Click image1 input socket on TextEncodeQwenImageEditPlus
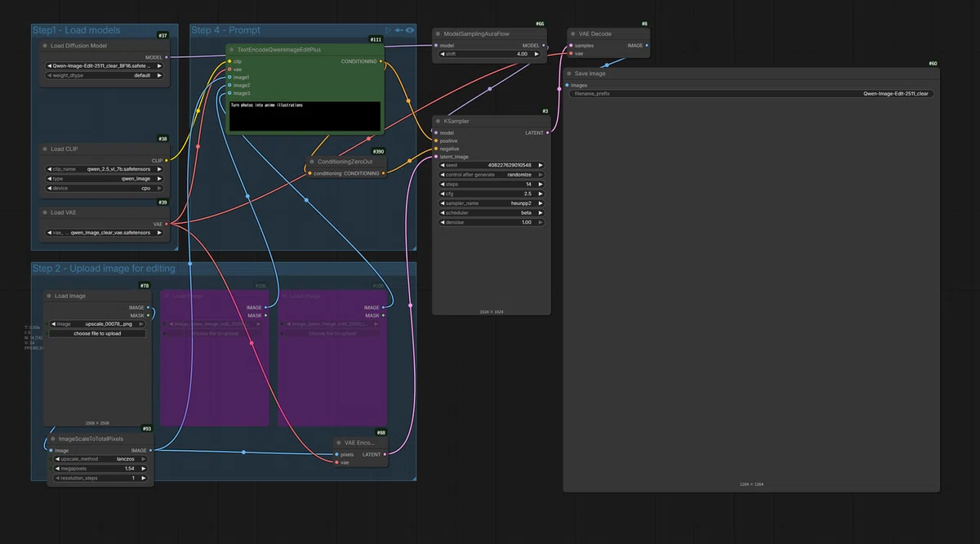The height and width of the screenshot is (544, 980). click(229, 78)
